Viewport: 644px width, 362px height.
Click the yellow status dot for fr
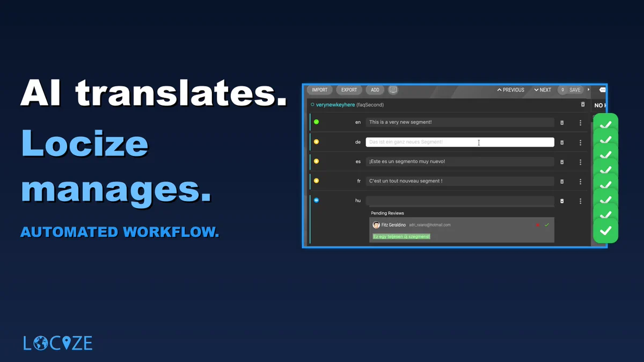coord(316,181)
